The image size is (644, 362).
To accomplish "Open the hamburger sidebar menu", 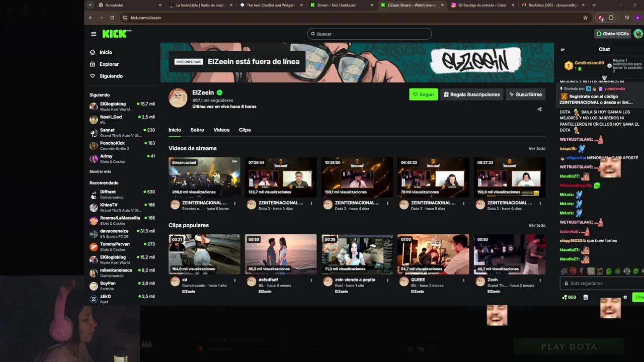I will coord(94,34).
